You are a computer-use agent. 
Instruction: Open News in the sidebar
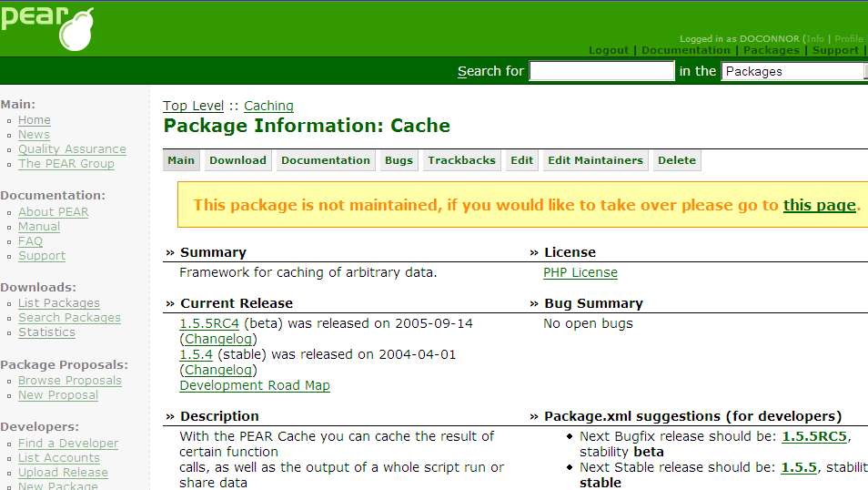[34, 135]
